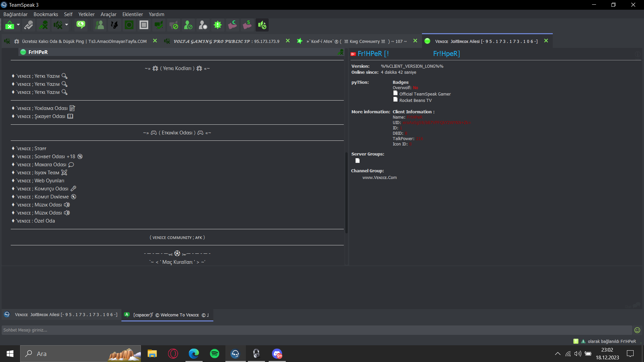This screenshot has width=644, height=362.
Task: Click the gray megaphone blocked icon
Action: tap(173, 25)
